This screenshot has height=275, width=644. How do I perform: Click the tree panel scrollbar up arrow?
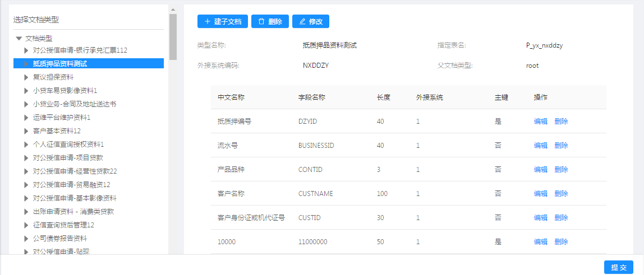(173, 10)
